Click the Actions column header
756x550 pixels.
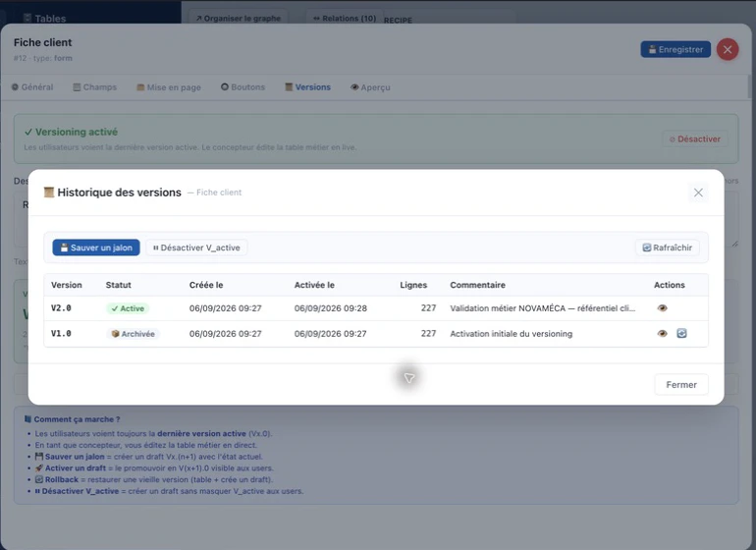click(x=670, y=285)
